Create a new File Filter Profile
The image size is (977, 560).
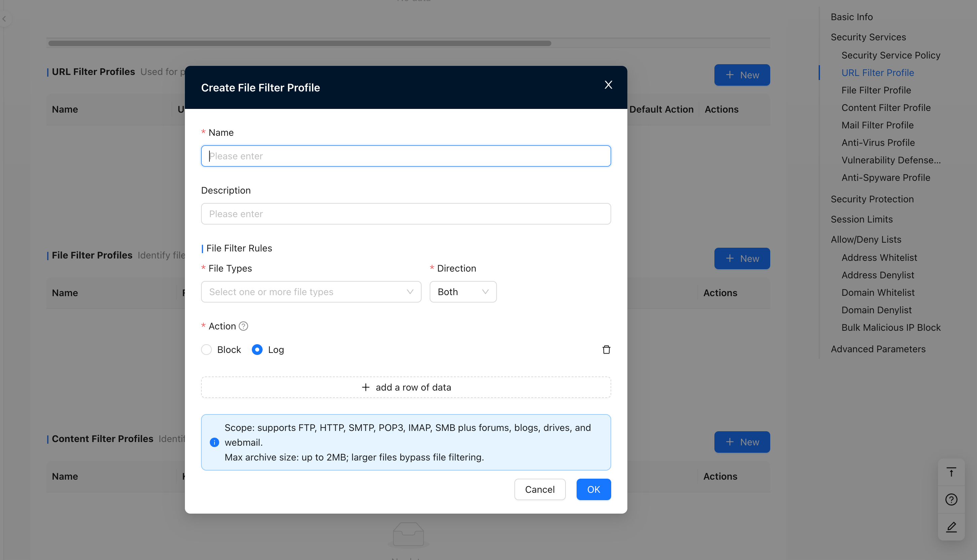(x=742, y=258)
